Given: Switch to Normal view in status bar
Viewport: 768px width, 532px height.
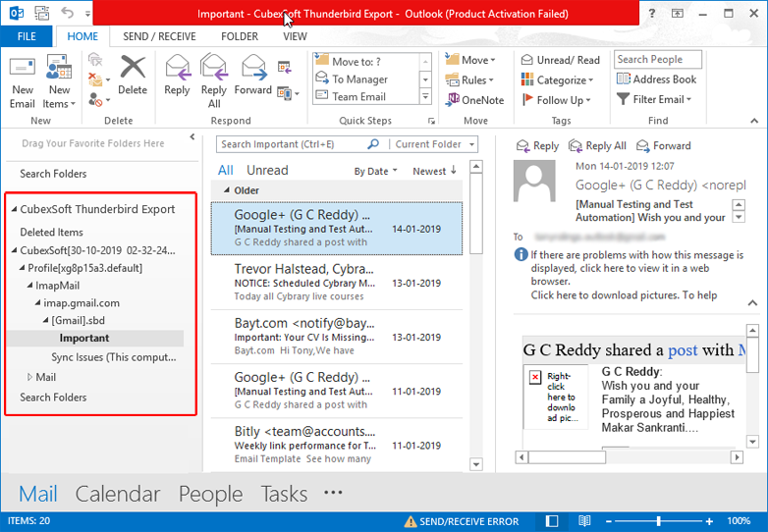Looking at the screenshot, I should click(552, 521).
